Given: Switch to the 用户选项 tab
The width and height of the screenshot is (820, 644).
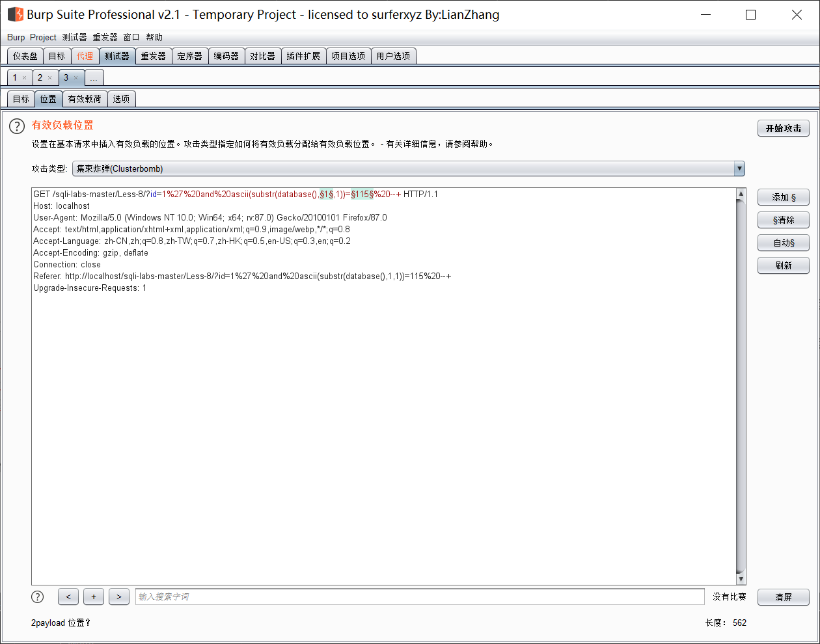Looking at the screenshot, I should (x=393, y=56).
